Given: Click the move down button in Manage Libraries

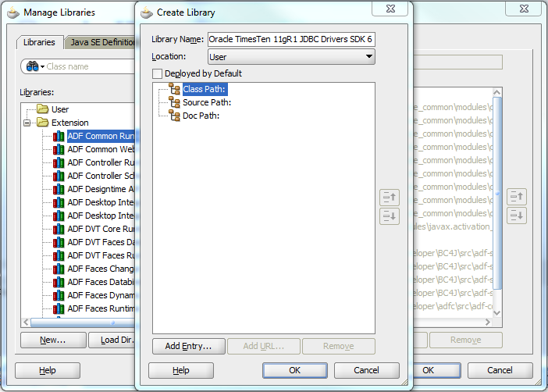Looking at the screenshot, I should tap(517, 216).
